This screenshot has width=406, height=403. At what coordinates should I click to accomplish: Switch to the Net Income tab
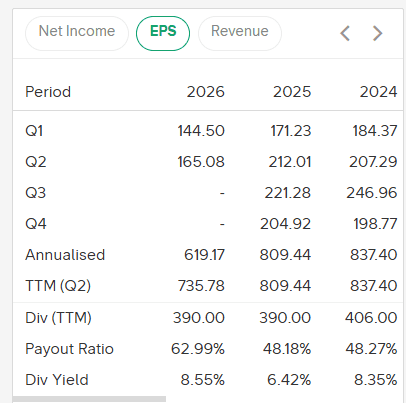coord(77,33)
